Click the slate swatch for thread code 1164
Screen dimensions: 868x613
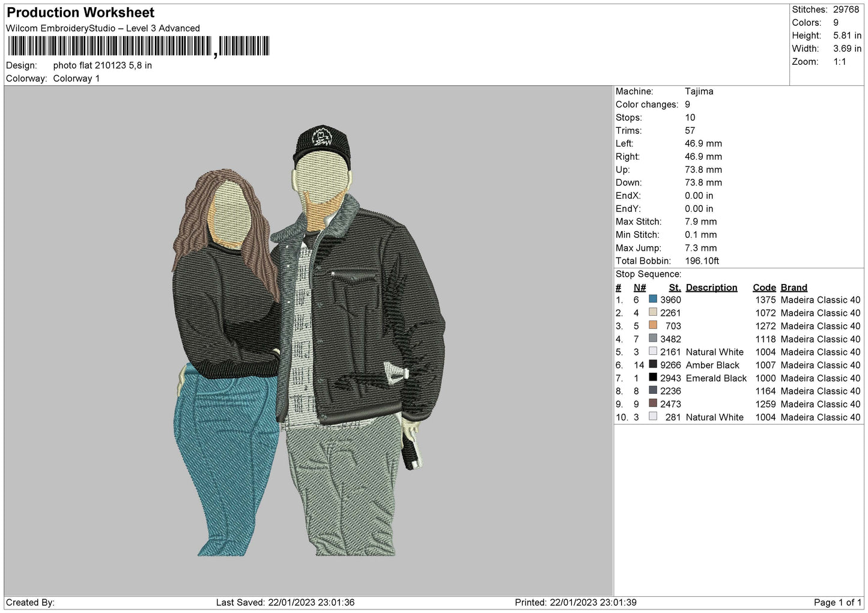pos(653,390)
